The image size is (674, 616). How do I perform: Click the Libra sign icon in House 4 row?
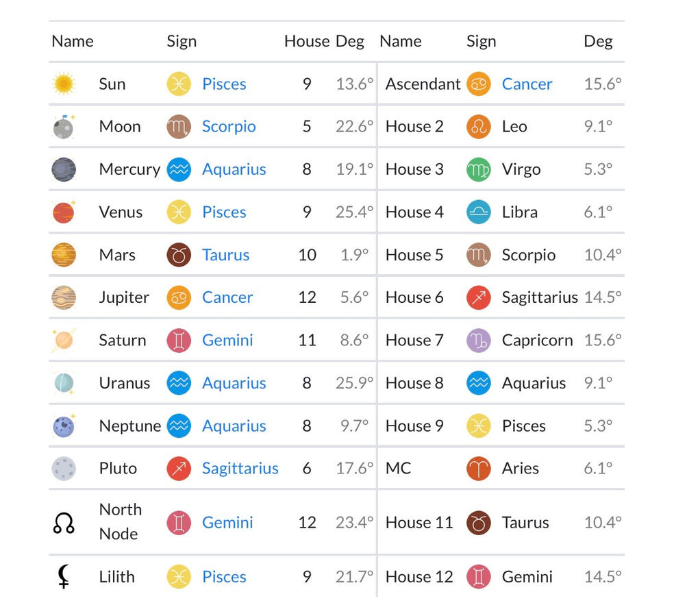tap(478, 212)
